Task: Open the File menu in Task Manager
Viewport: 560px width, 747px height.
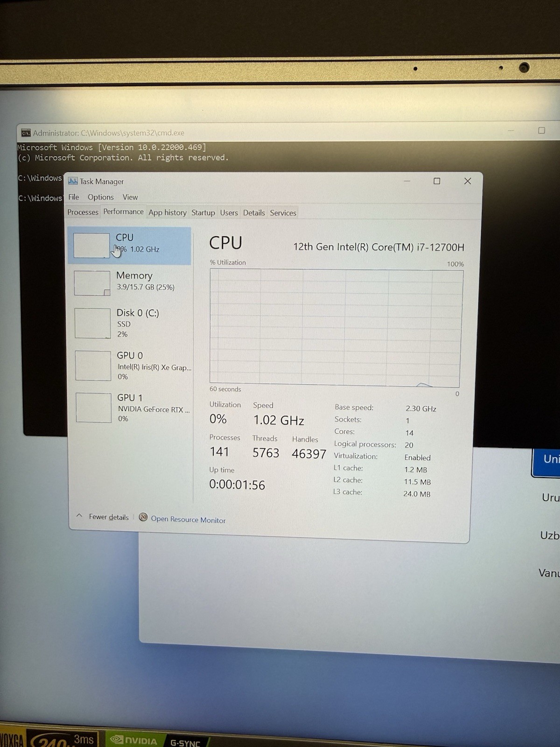Action: click(x=74, y=197)
